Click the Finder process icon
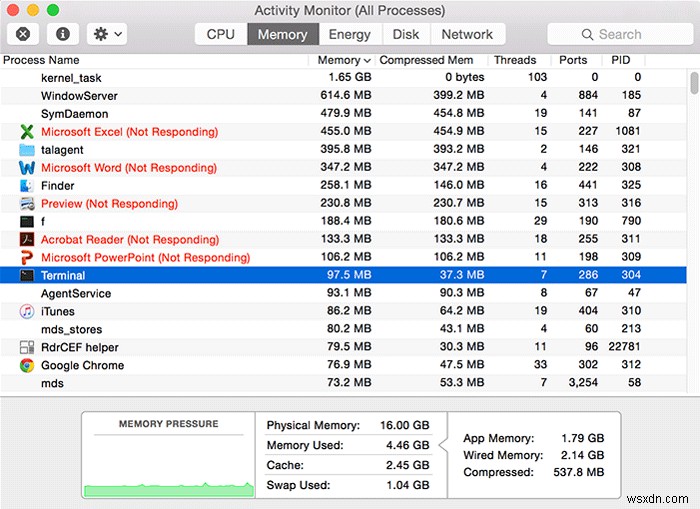 coord(27,186)
